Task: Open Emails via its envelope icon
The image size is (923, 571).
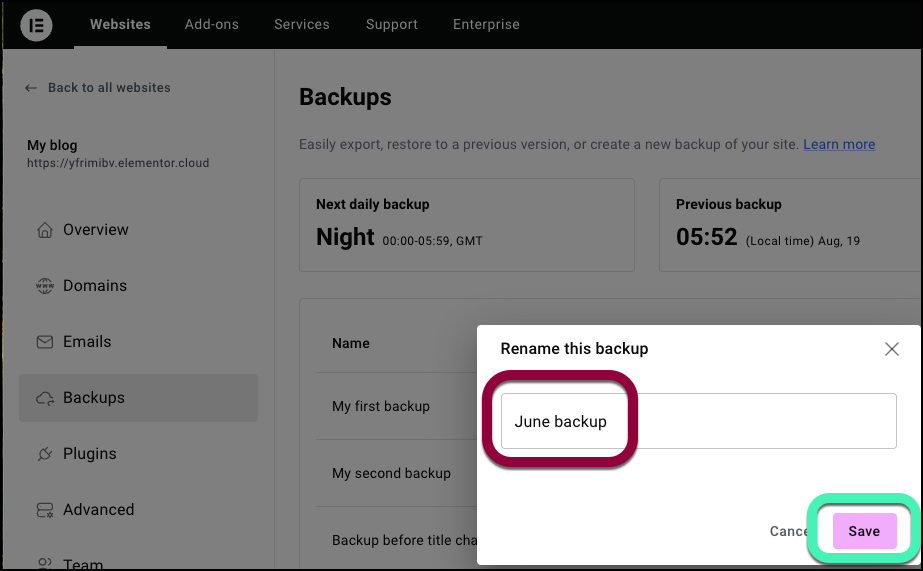Action: [45, 341]
